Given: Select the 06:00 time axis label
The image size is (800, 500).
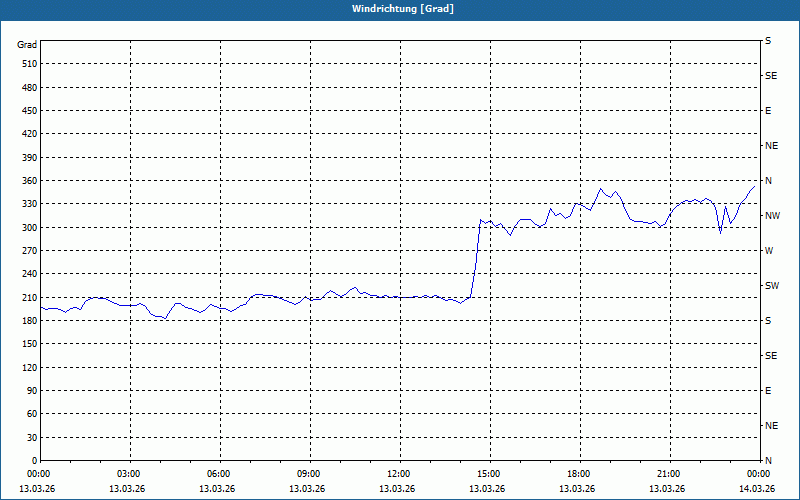Looking at the screenshot, I should click(217, 474).
